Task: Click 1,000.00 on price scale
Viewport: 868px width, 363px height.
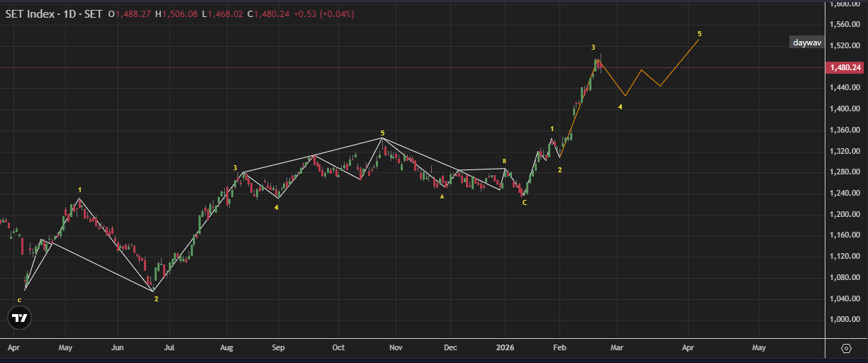Action: click(x=845, y=320)
